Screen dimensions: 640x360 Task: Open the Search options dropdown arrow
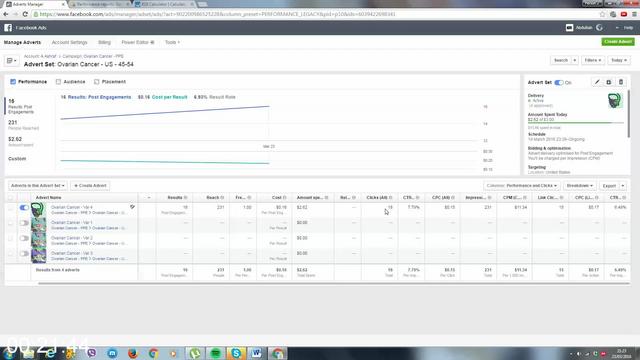575,60
